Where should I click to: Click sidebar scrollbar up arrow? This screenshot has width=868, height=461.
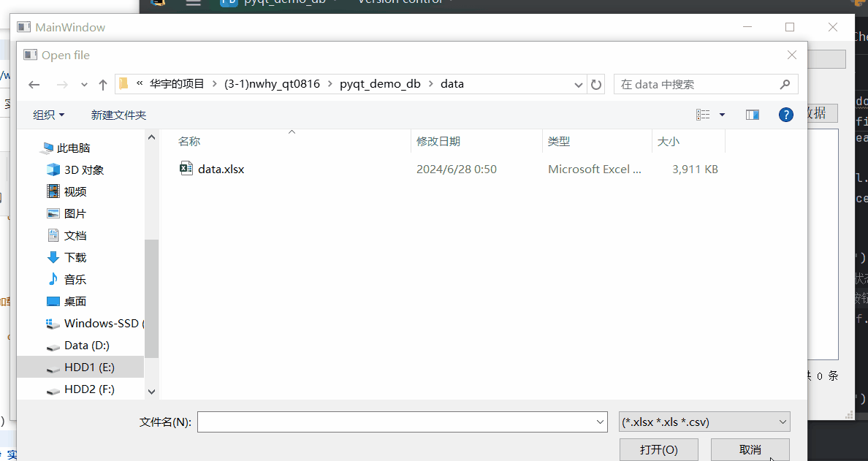152,137
